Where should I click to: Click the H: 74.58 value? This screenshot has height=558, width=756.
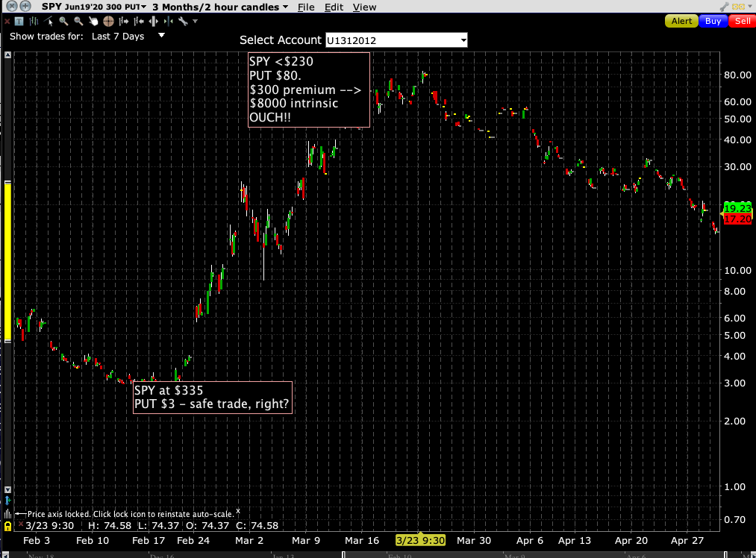tap(110, 526)
